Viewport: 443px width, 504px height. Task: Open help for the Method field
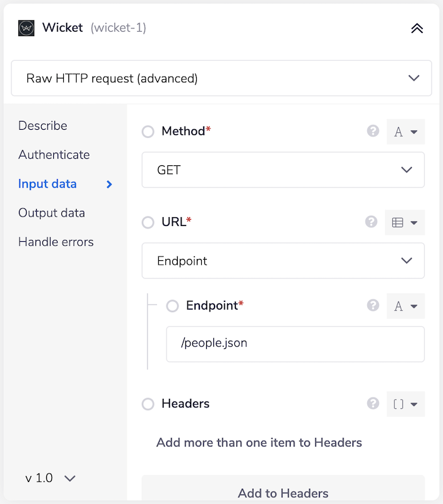tap(373, 131)
